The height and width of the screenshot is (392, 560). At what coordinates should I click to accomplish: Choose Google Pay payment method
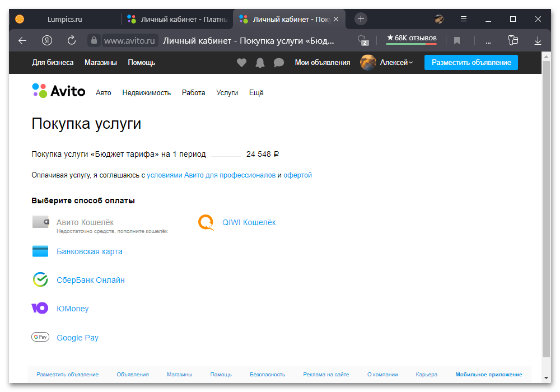pos(77,338)
